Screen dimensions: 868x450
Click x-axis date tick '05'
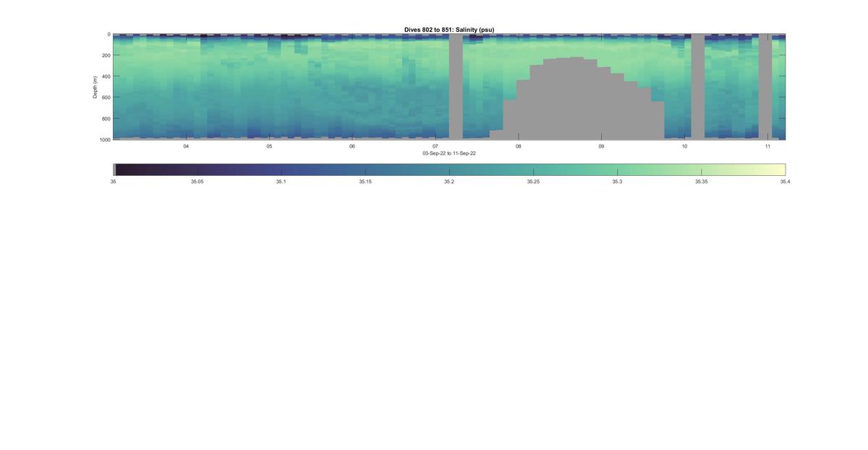[x=269, y=146]
